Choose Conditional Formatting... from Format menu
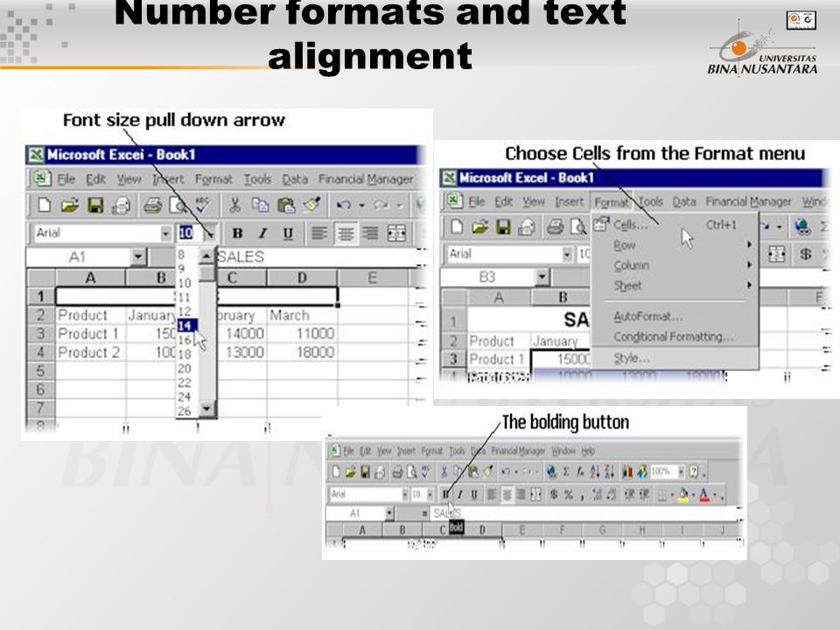The image size is (840, 630). 675,336
